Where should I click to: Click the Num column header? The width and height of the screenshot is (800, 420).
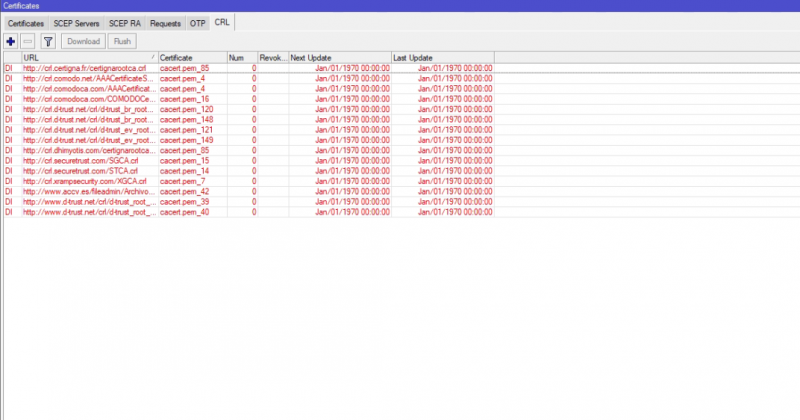[242, 58]
